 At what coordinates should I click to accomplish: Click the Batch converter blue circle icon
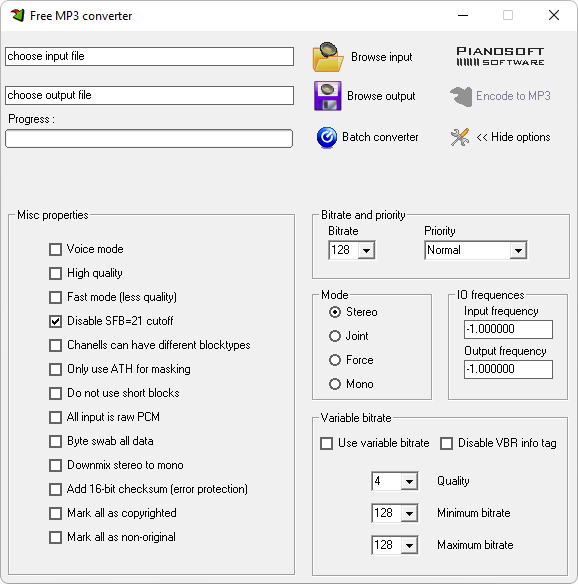pos(327,137)
